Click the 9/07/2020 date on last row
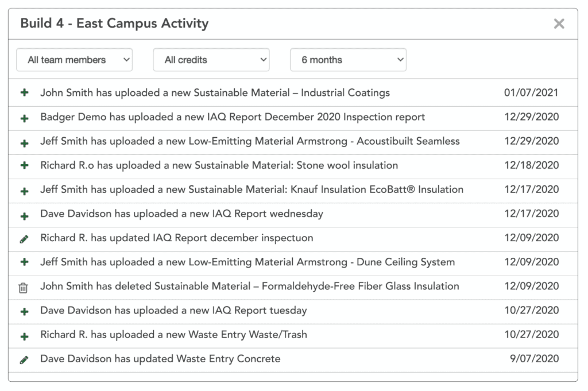This screenshot has height=391, width=588. point(534,359)
